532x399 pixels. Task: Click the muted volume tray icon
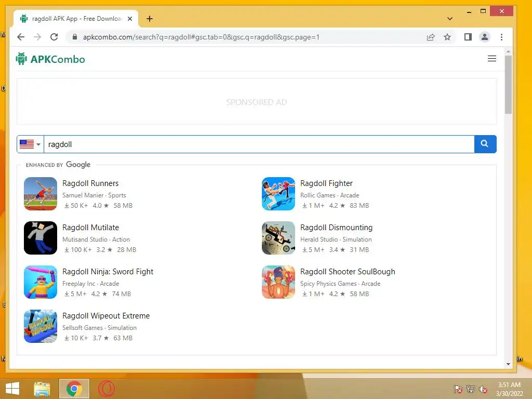click(x=483, y=389)
